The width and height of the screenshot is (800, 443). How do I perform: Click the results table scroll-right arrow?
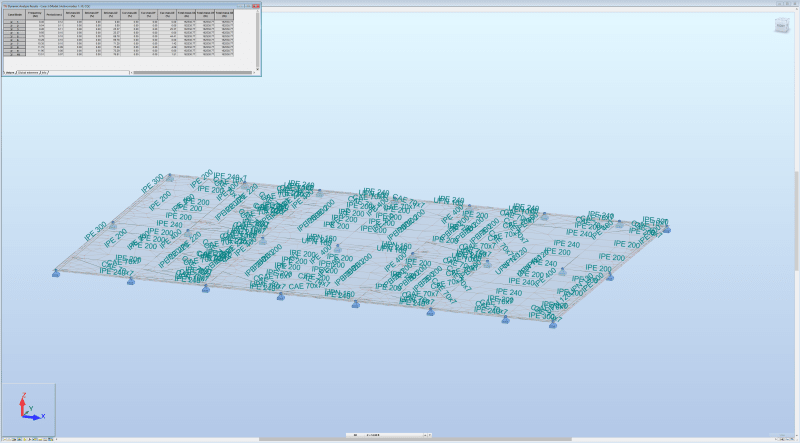click(255, 72)
